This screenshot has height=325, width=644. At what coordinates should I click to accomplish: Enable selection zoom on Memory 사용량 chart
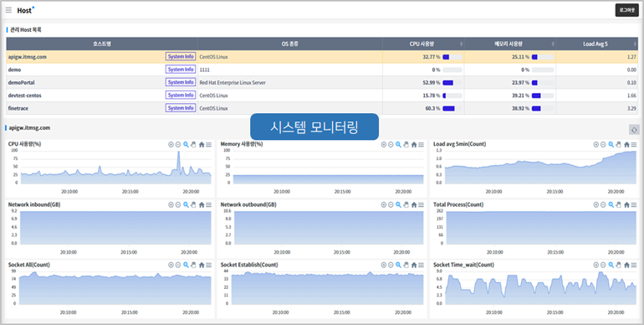point(398,144)
